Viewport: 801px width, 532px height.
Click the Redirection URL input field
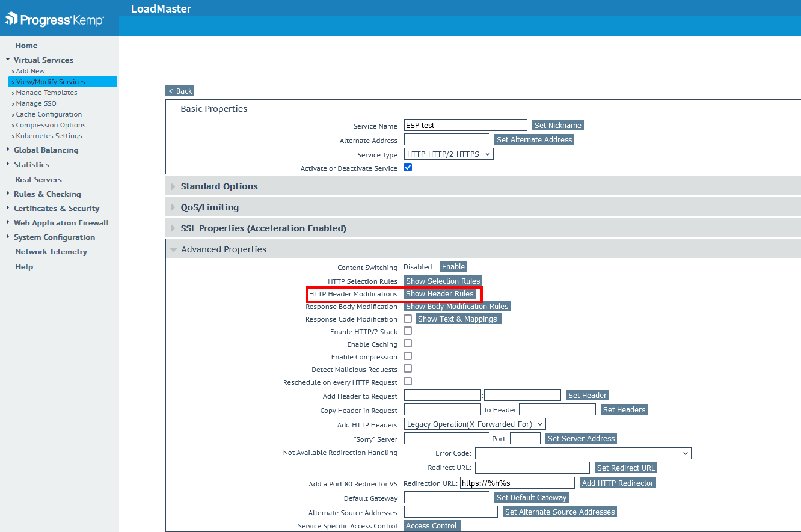click(x=517, y=483)
